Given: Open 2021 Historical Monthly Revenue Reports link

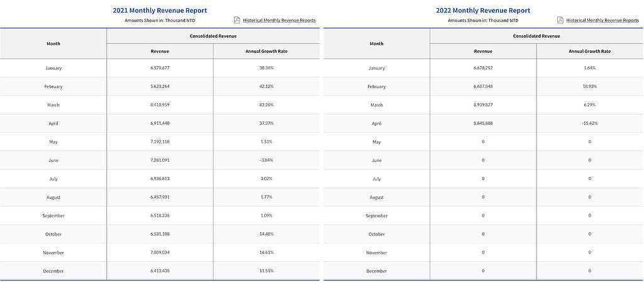Looking at the screenshot, I should tap(279, 20).
